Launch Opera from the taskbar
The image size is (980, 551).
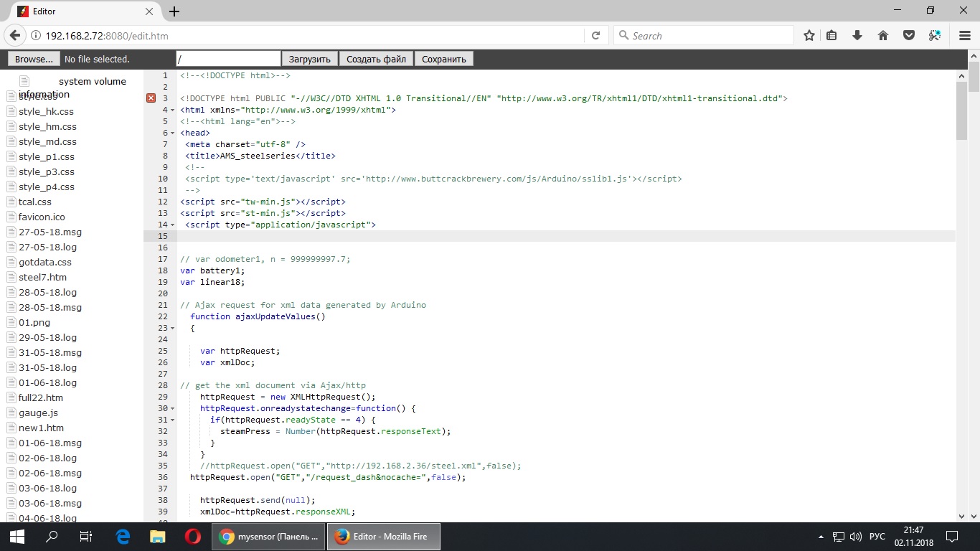(x=192, y=536)
